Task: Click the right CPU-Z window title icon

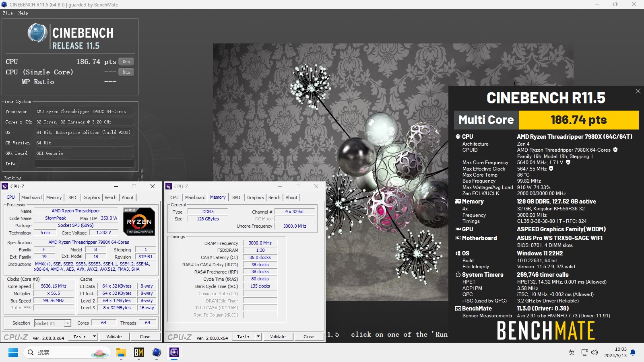Action: click(x=169, y=186)
